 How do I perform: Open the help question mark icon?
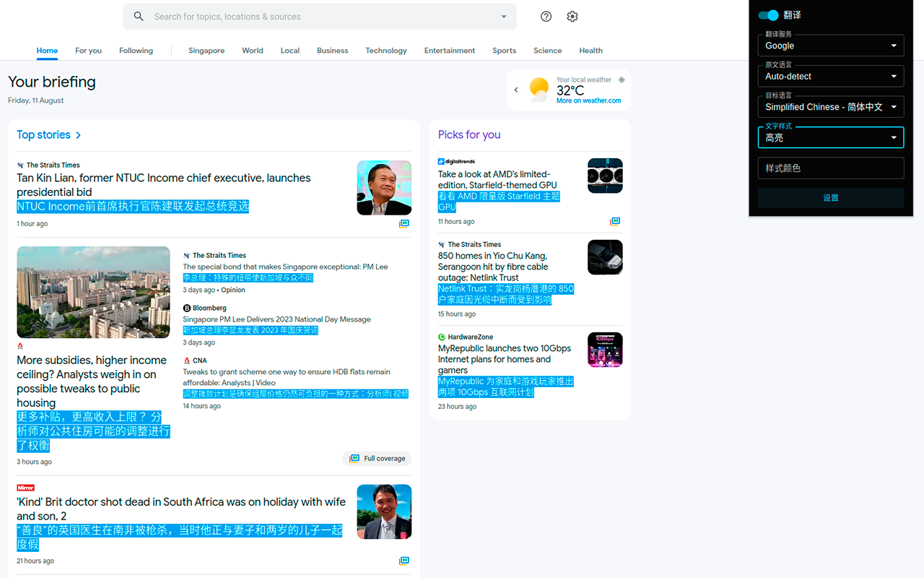546,17
